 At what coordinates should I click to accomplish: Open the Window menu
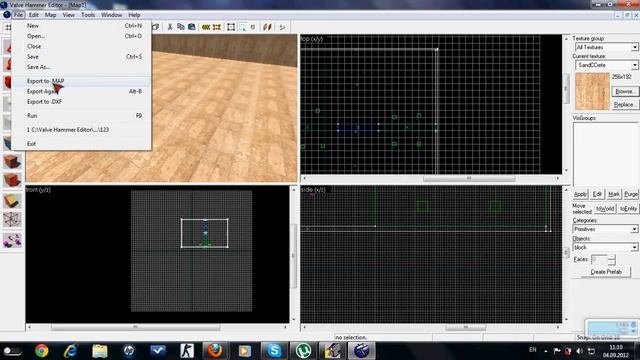click(111, 15)
